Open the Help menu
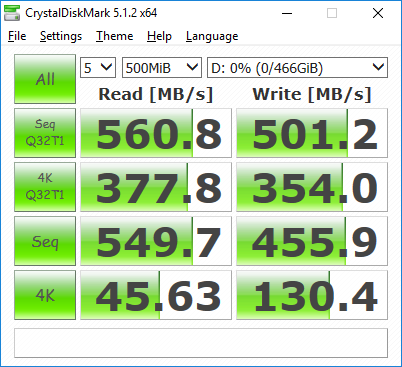402x367 pixels. [159, 36]
